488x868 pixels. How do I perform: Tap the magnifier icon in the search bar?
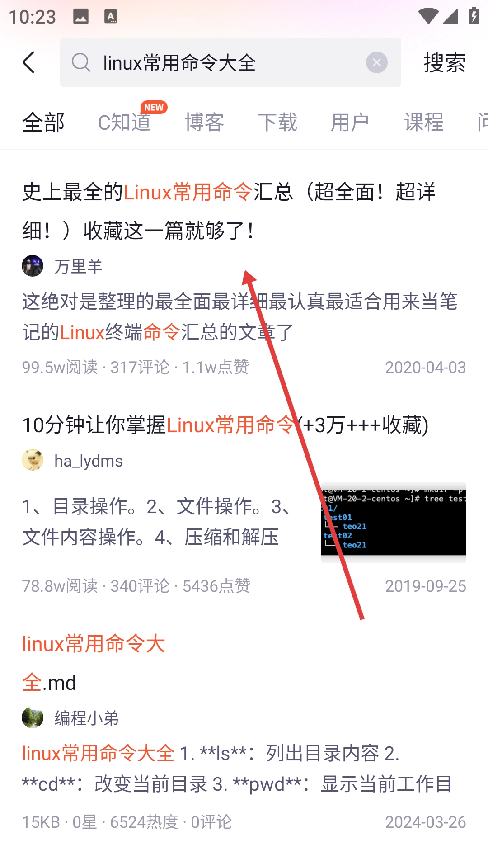click(81, 62)
